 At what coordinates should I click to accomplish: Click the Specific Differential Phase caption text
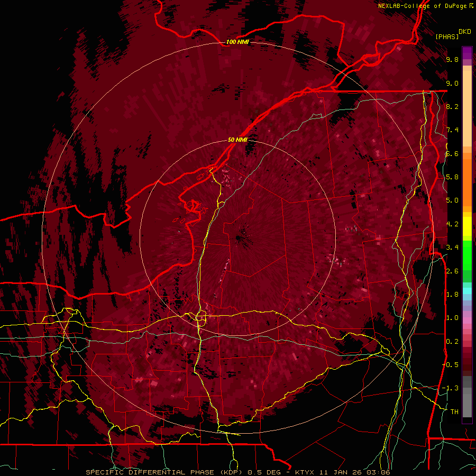237,472
